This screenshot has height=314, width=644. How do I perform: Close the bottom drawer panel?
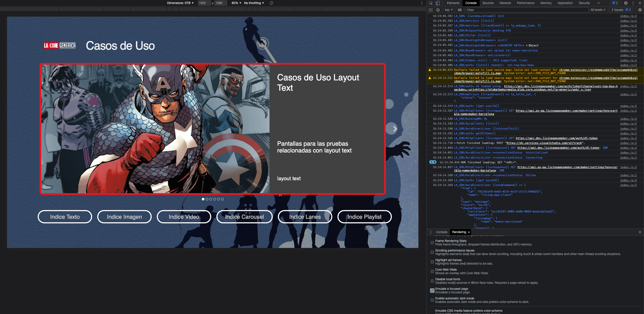point(640,232)
